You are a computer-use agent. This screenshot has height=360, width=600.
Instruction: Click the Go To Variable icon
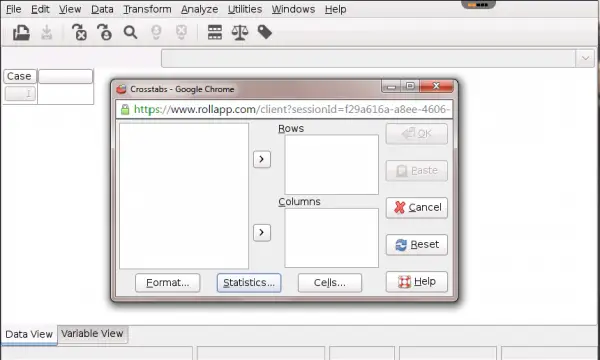79,33
